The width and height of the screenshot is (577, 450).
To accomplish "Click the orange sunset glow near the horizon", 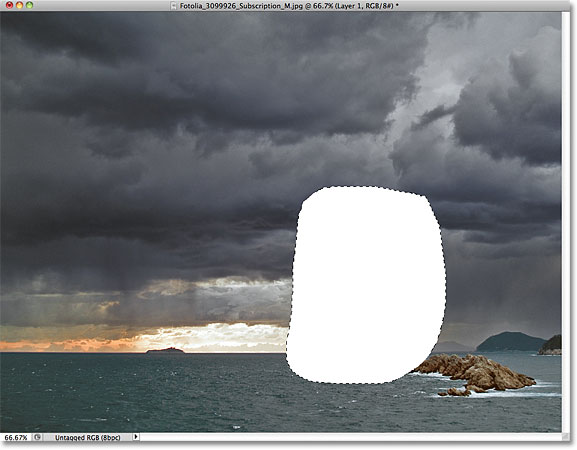I will pyautogui.click(x=66, y=345).
